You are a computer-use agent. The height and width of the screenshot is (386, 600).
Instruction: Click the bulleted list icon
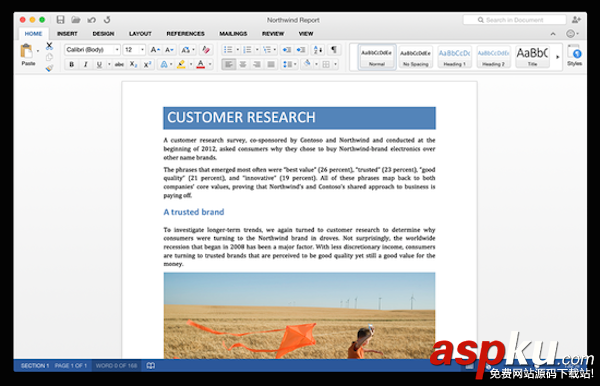tap(228, 49)
